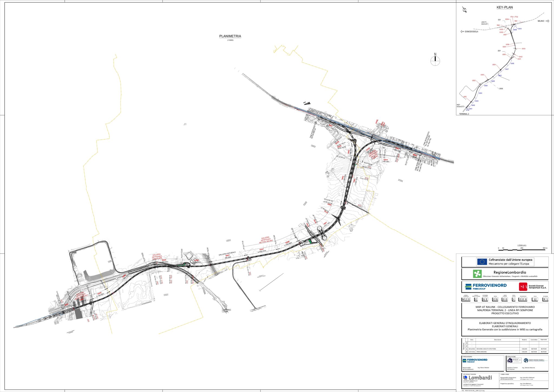The width and height of the screenshot is (554, 392).
Task: Click the SALC contractor logo
Action: tap(514, 360)
